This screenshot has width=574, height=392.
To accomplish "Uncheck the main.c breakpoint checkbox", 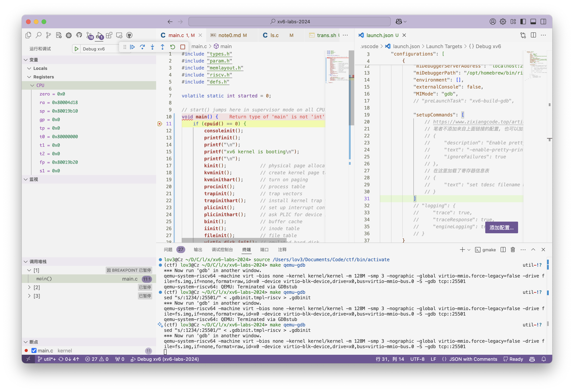I will pos(34,350).
